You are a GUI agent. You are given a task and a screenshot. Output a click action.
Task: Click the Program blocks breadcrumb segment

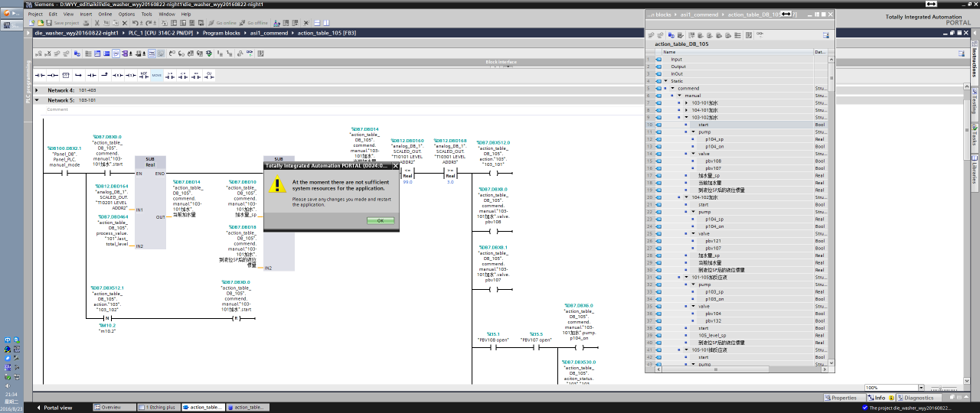[222, 34]
